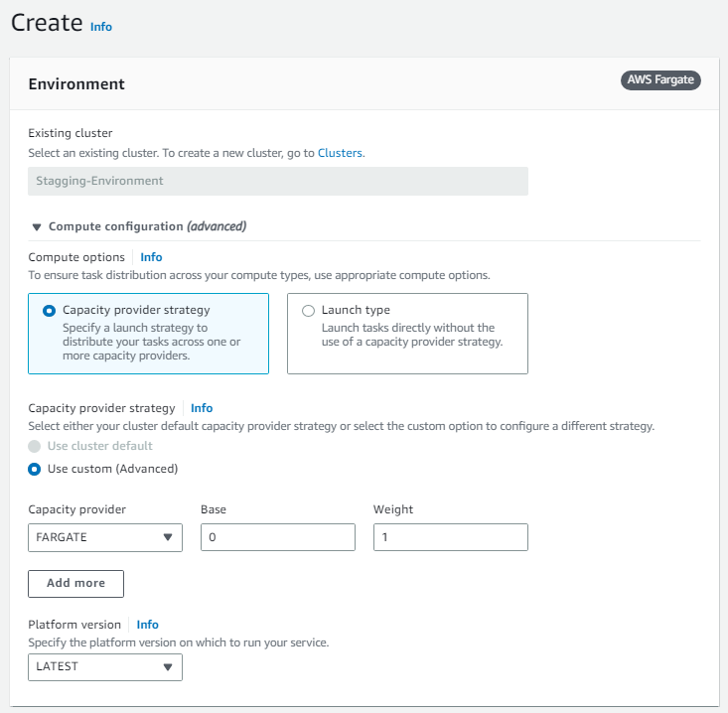Click the Weight input field
728x713 pixels.
coord(450,538)
